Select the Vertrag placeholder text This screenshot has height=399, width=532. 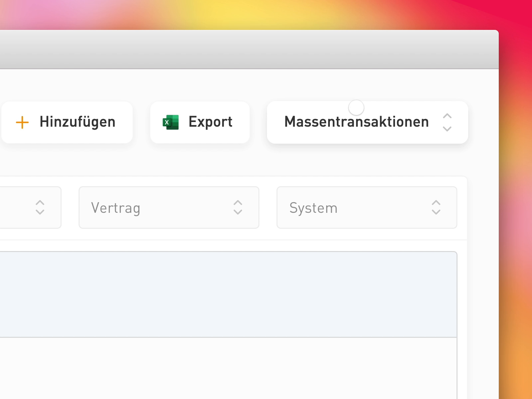[x=116, y=208]
